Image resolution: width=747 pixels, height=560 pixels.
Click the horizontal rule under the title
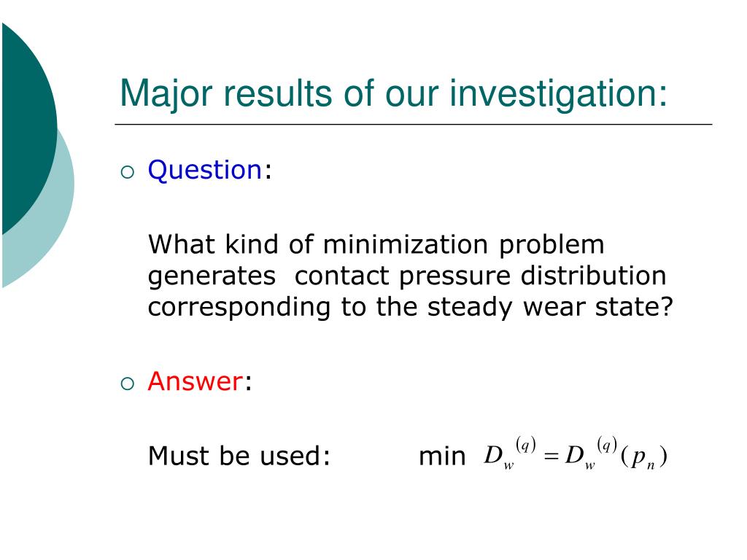(414, 125)
